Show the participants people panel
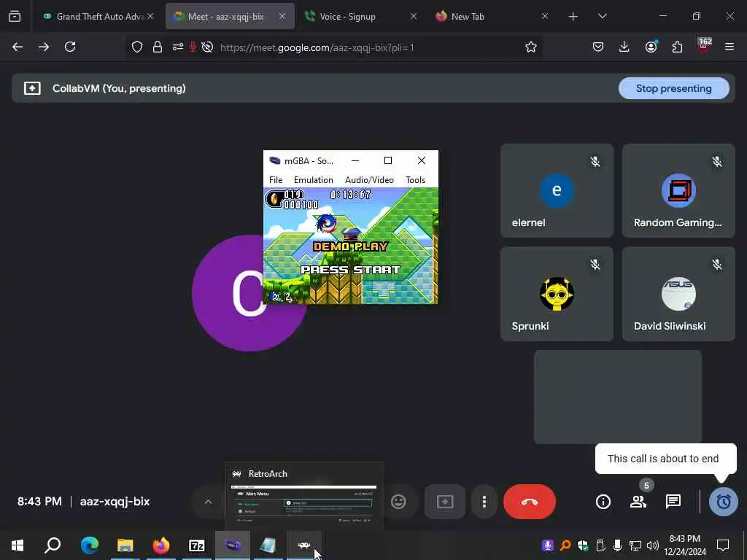Screen dimensions: 747x560 638,502
